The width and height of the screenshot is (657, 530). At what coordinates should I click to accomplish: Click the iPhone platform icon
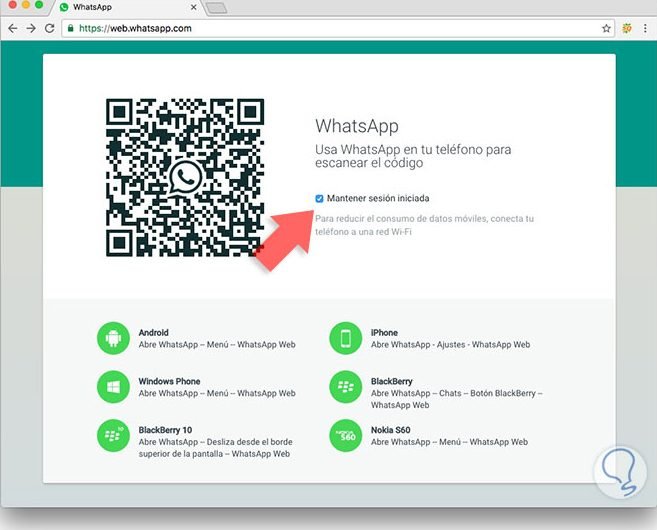click(345, 338)
